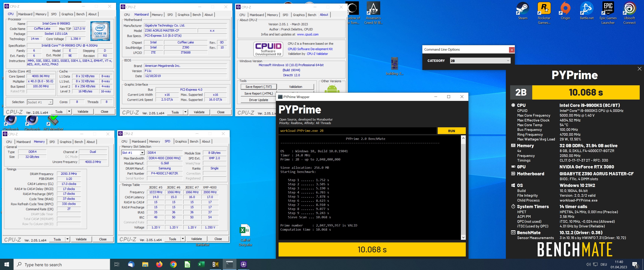
Task: Click the DEU language indicator
Action: click(x=604, y=265)
